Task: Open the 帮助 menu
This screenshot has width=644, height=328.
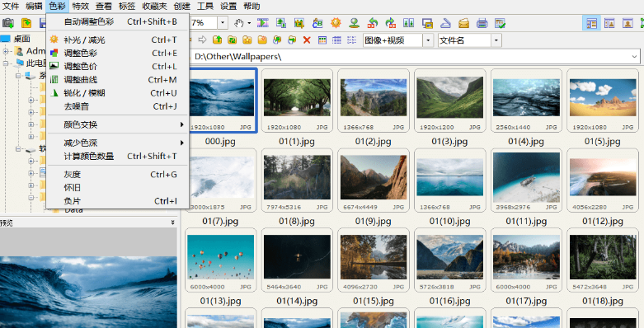Action: pyautogui.click(x=251, y=6)
